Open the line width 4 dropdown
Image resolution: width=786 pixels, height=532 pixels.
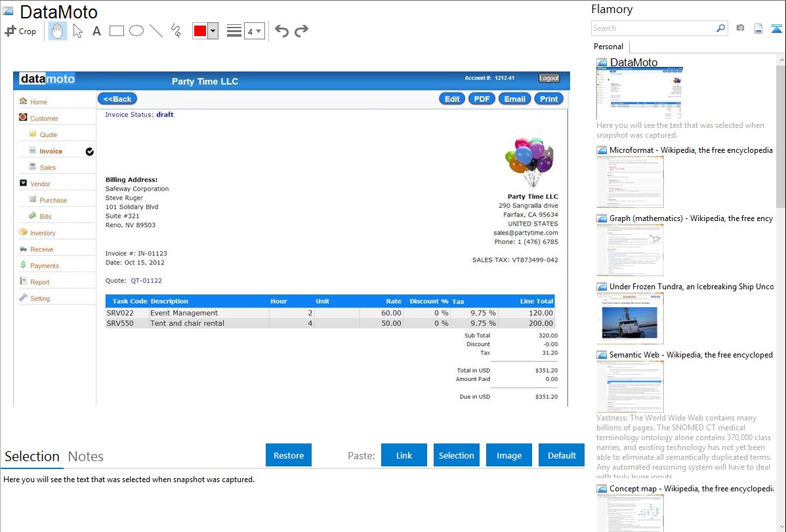(255, 31)
